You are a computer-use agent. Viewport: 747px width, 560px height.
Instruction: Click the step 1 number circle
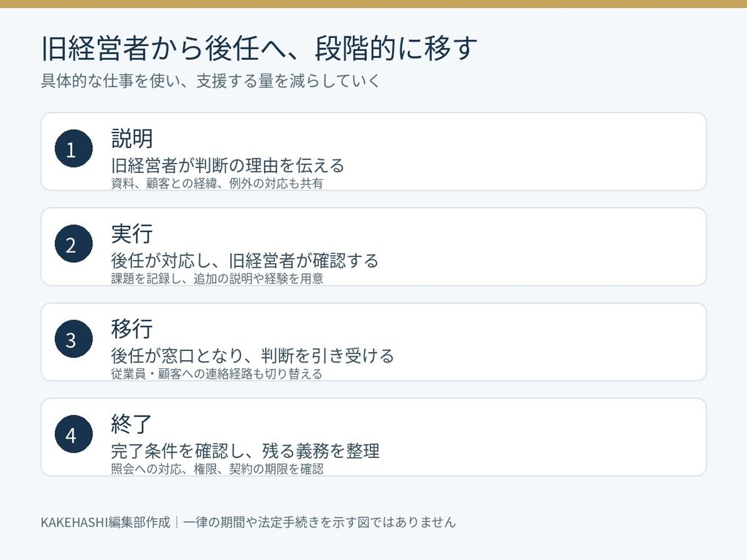[74, 149]
